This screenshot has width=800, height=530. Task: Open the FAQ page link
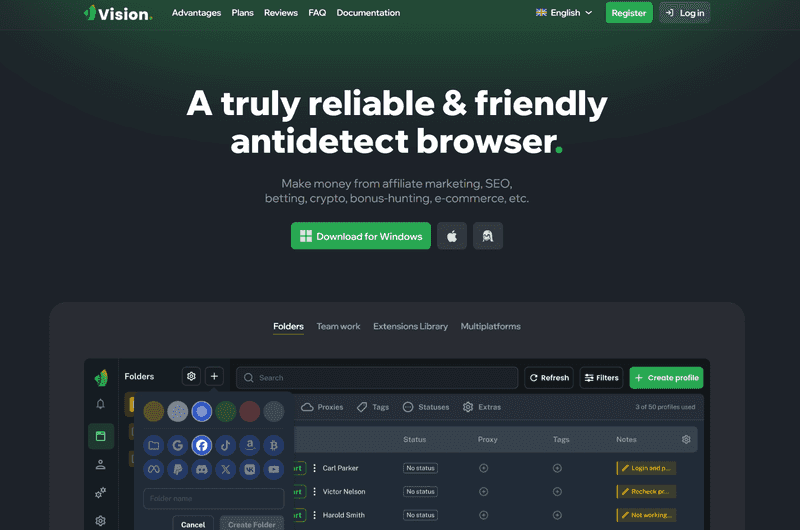pyautogui.click(x=317, y=13)
